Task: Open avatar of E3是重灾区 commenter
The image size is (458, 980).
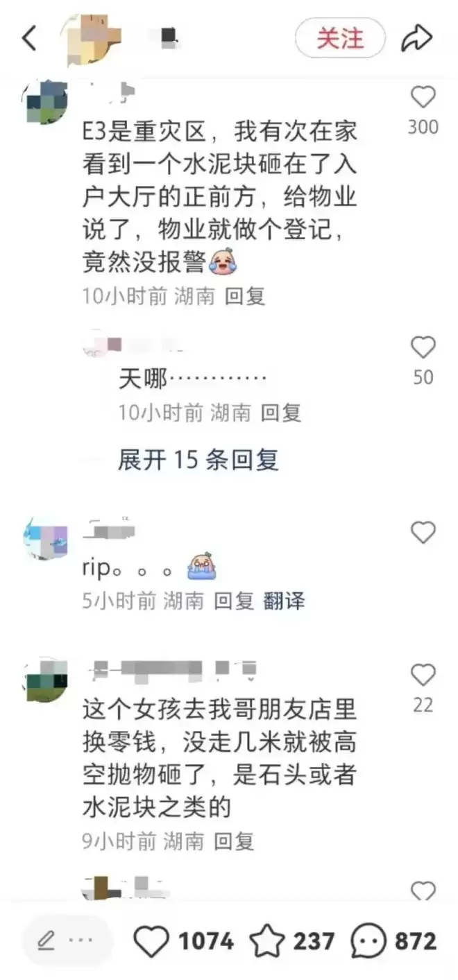Action: [x=46, y=103]
